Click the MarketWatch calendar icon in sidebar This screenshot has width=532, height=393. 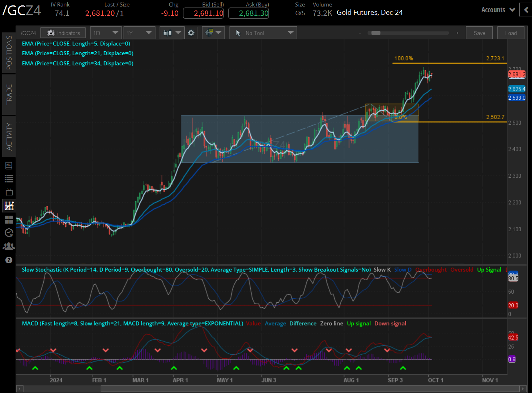tap(9, 165)
